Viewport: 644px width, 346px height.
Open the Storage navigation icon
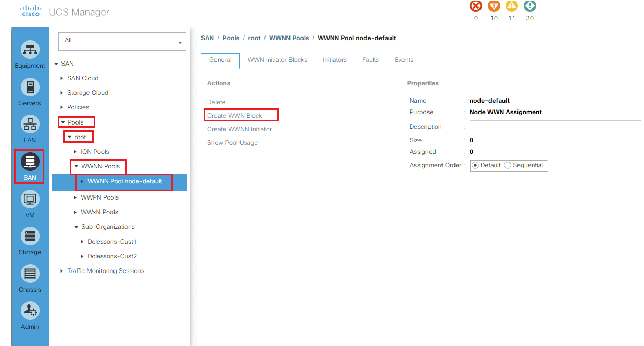coord(30,237)
